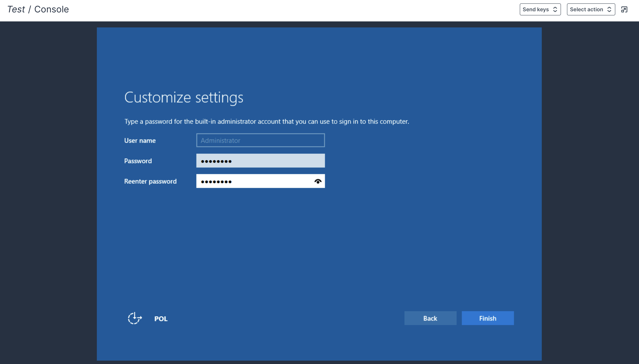Click the administrator password instruction text

(x=266, y=122)
